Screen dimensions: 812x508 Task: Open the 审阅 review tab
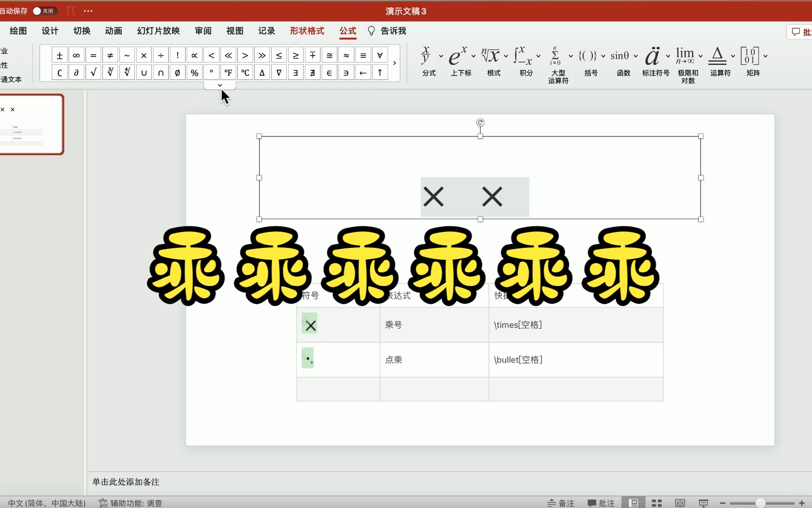click(x=203, y=31)
